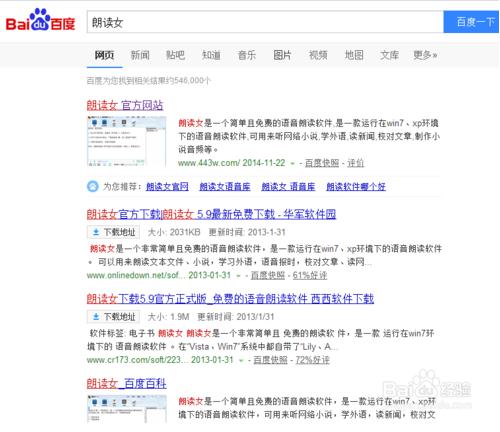The width and height of the screenshot is (500, 432).
Task: Switch to the 视频 tab
Action: pos(318,55)
